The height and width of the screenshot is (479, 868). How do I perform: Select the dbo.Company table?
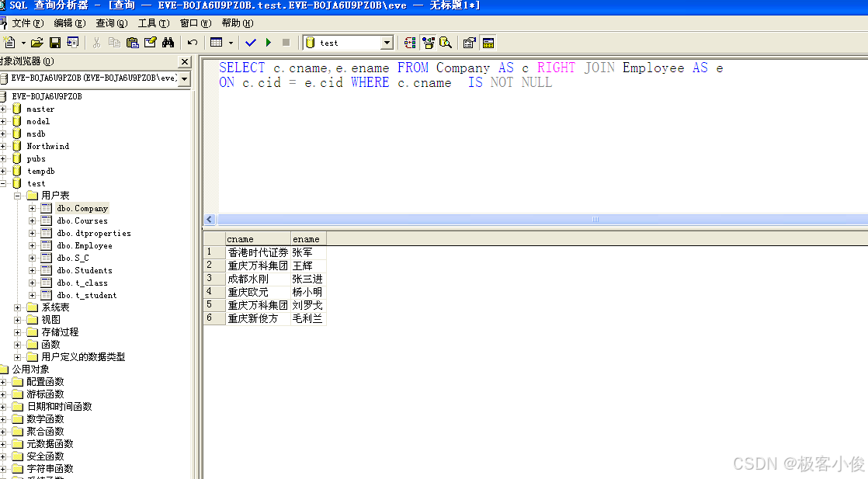click(82, 208)
